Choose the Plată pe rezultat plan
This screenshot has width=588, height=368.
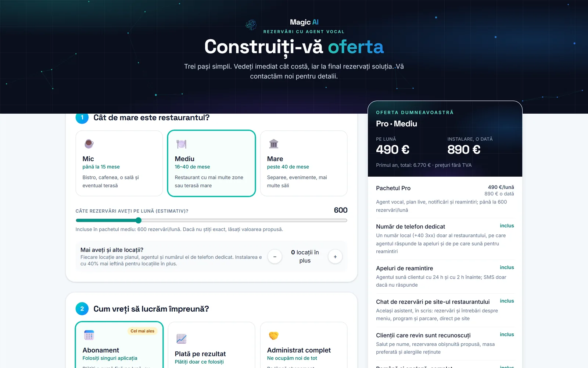tap(211, 345)
